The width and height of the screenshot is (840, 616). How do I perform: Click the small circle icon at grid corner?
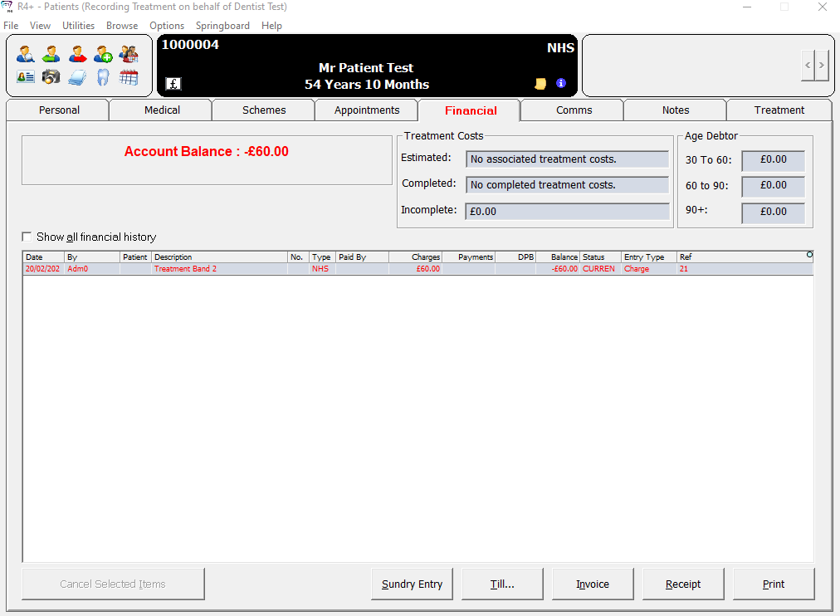click(809, 255)
